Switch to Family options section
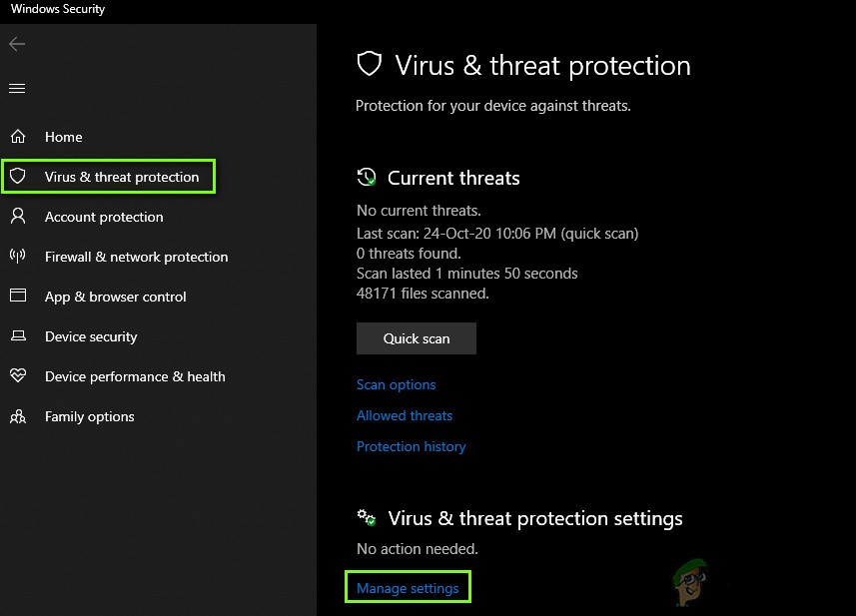This screenshot has width=856, height=616. pyautogui.click(x=89, y=416)
